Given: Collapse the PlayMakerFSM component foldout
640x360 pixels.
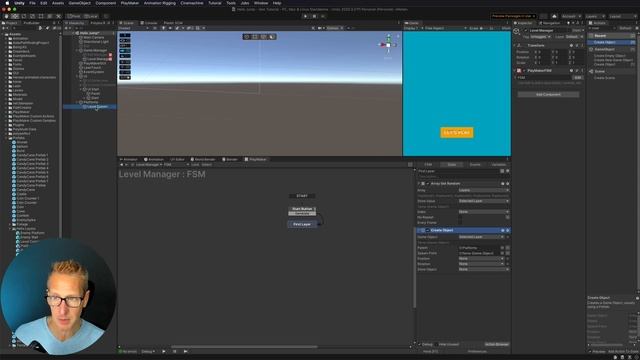Looking at the screenshot, I should (x=515, y=71).
